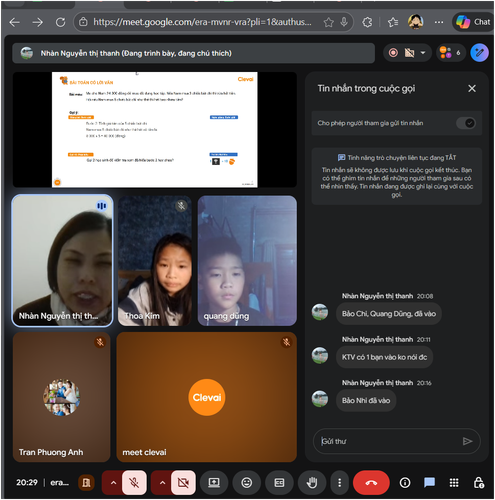
Task: Open the emoji reactions button
Action: tap(247, 482)
